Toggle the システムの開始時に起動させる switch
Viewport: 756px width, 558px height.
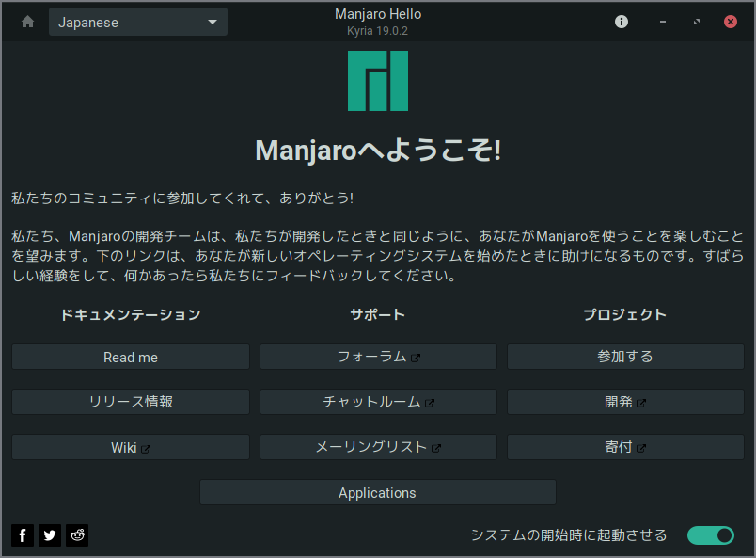coord(711,535)
